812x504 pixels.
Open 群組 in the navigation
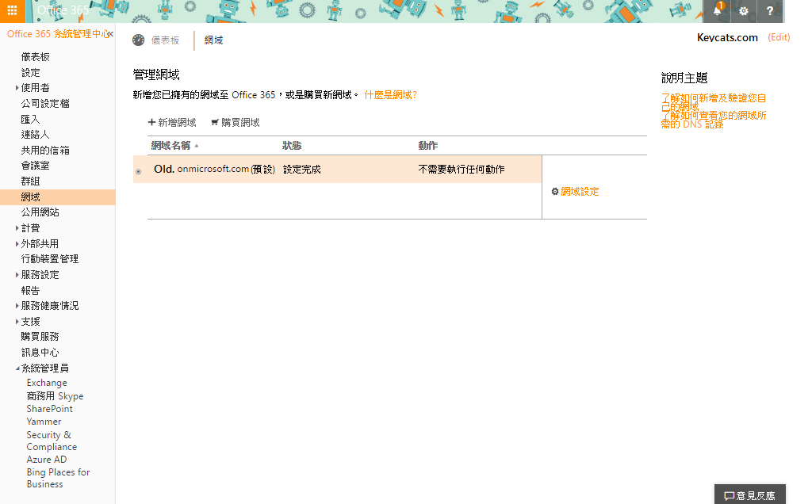coord(31,181)
